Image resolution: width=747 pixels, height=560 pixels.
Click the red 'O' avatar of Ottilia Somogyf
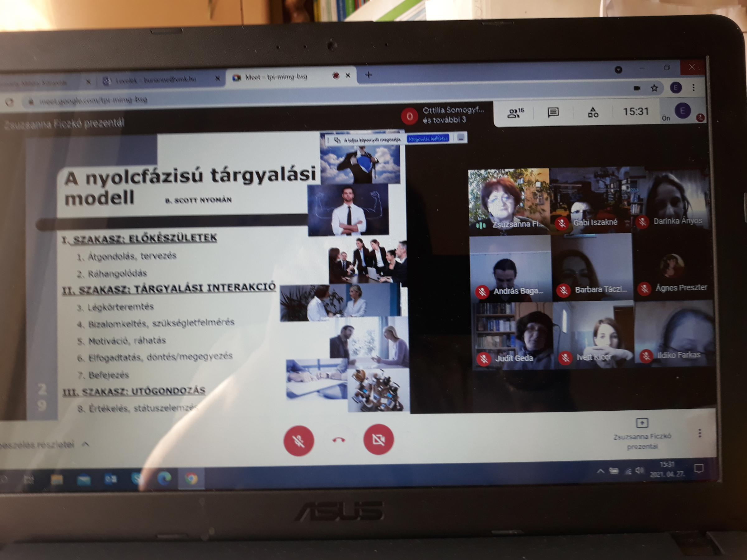[409, 116]
